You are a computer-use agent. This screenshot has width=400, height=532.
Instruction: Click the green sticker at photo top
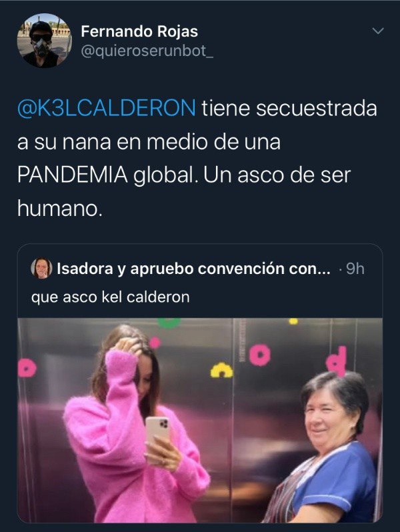[169, 323]
